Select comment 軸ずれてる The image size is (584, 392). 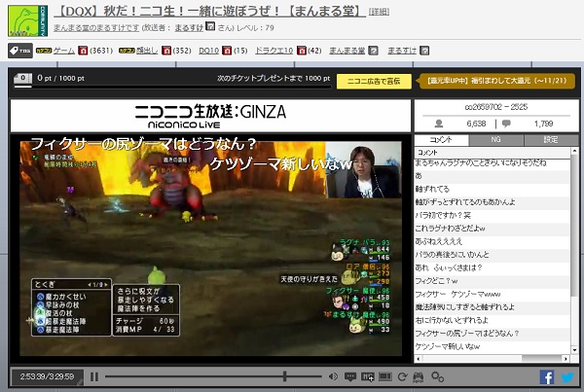tap(492, 189)
